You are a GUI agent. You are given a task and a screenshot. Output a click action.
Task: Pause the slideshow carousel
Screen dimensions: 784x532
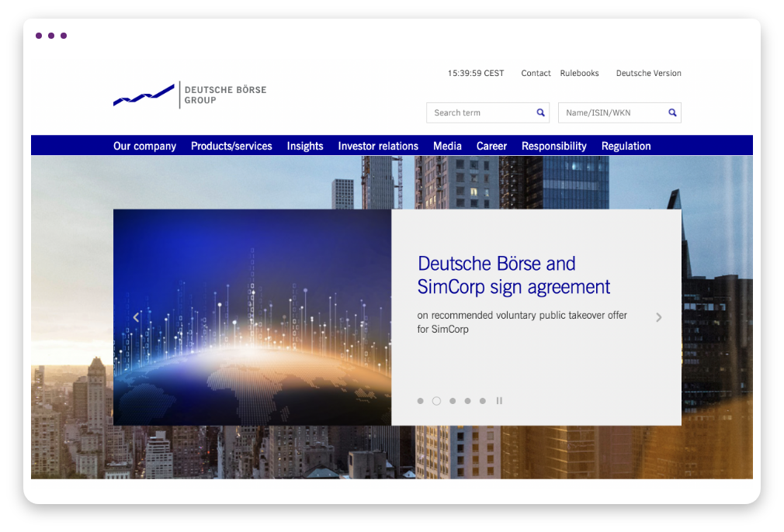pyautogui.click(x=499, y=401)
